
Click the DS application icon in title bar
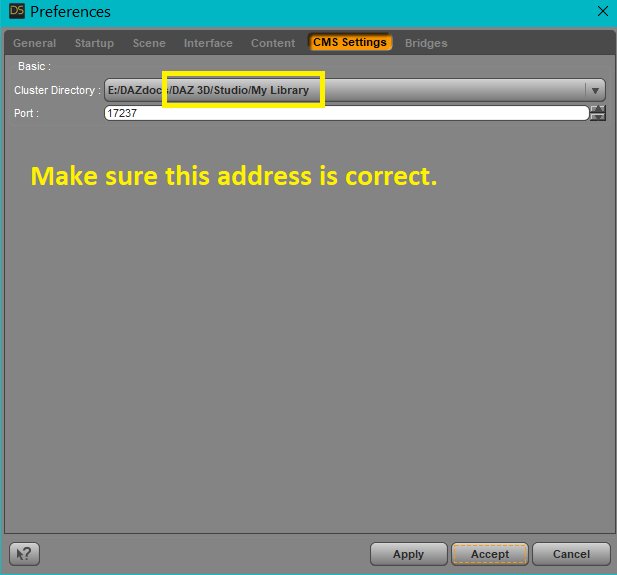(x=17, y=11)
